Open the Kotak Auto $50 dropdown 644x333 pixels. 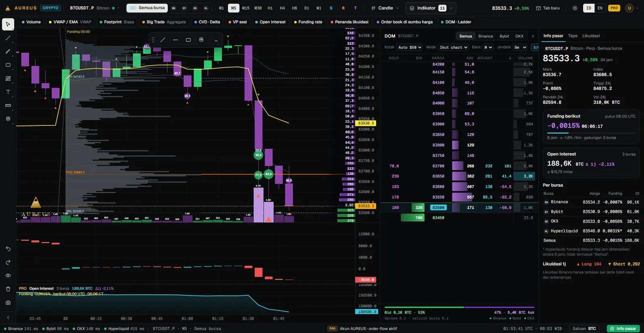tap(410, 47)
